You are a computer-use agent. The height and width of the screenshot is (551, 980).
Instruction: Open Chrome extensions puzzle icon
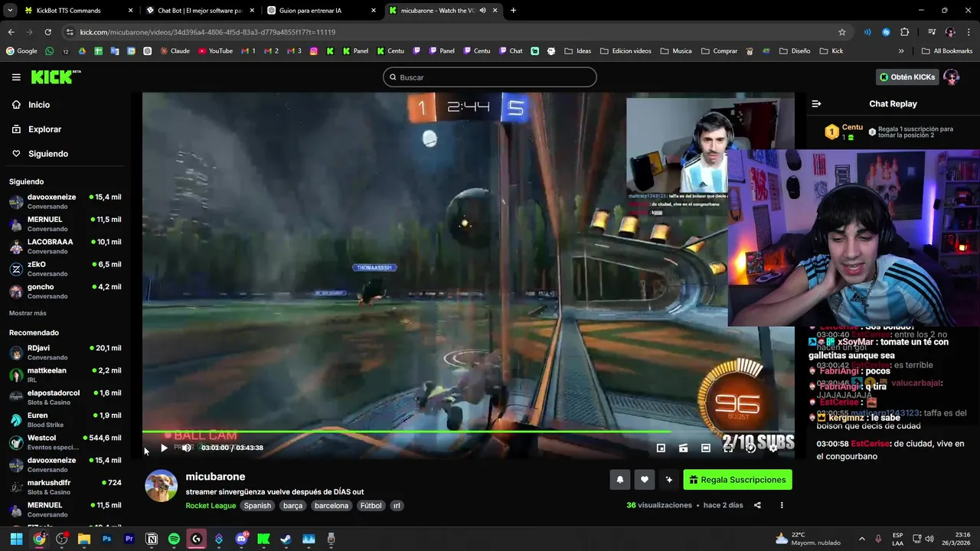pos(905,32)
